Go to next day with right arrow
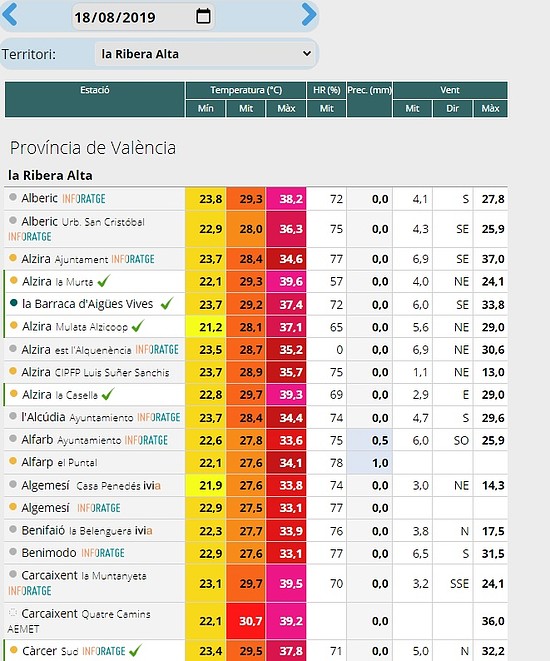 (309, 15)
